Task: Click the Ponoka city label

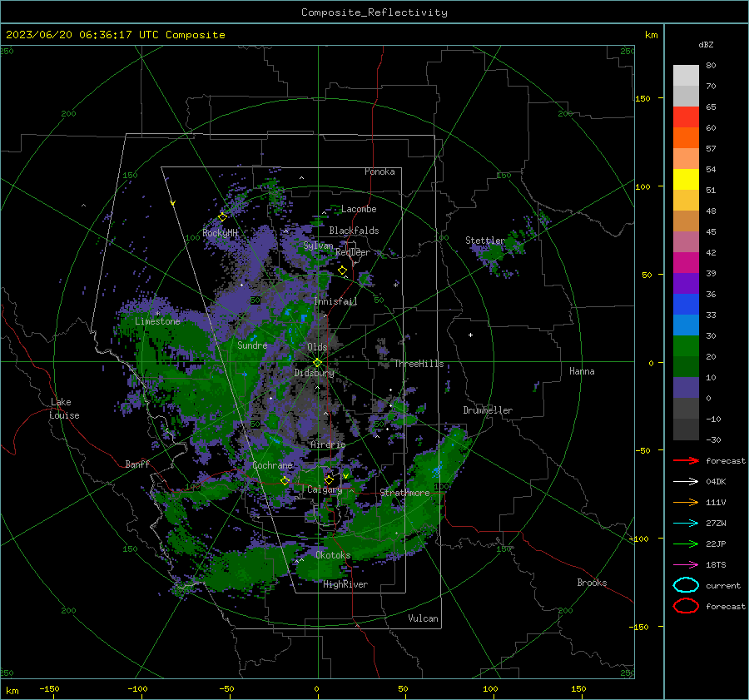Action: (379, 171)
